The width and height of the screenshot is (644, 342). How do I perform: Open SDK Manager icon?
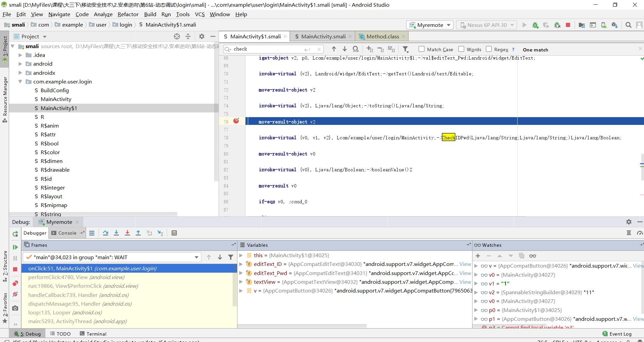coord(614,25)
